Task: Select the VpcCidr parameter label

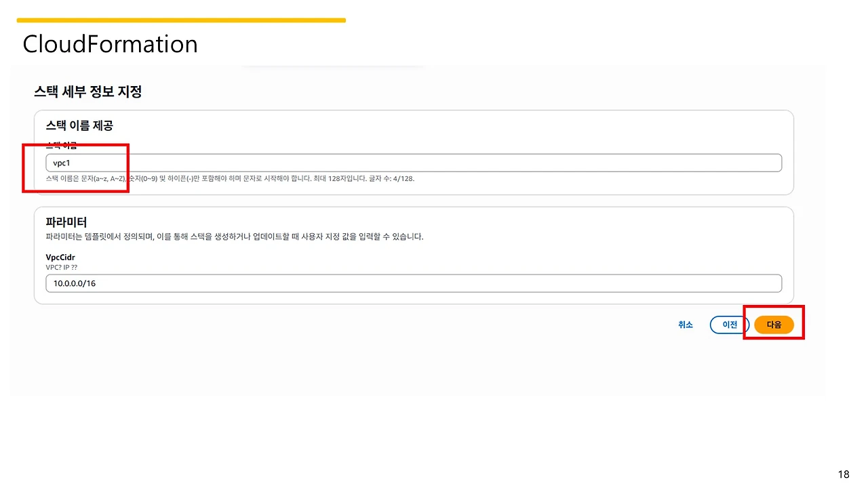Action: (x=60, y=258)
